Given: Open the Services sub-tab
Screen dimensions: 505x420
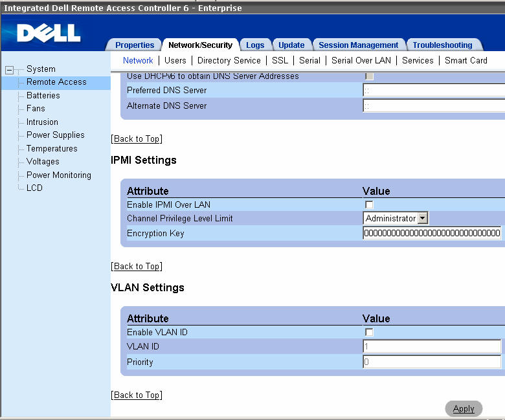Looking at the screenshot, I should [x=418, y=60].
